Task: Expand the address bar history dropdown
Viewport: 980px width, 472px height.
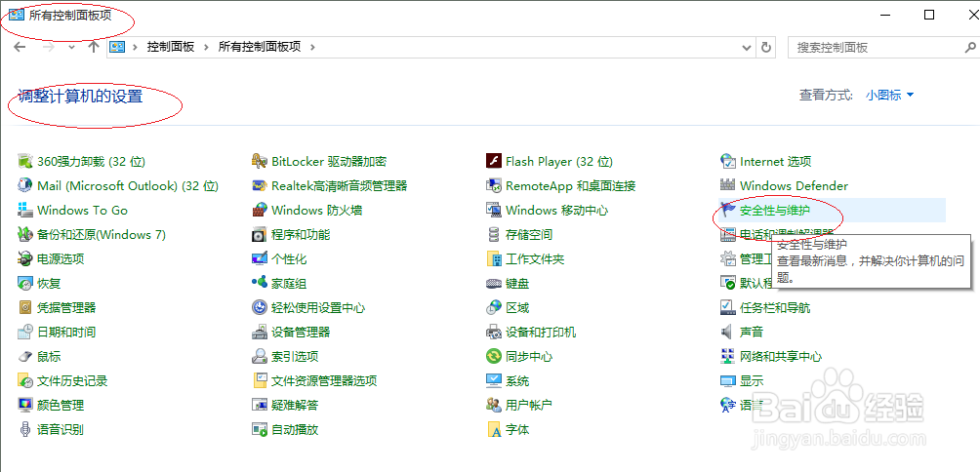Action: pyautogui.click(x=747, y=48)
